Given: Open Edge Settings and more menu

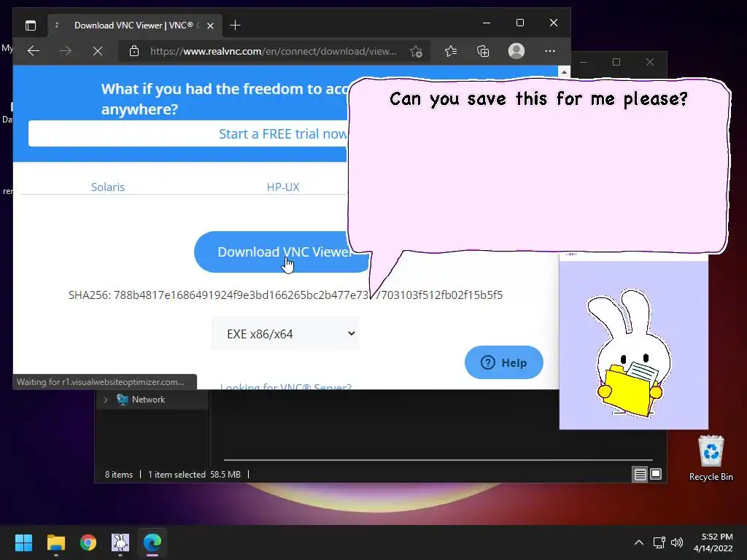Looking at the screenshot, I should pos(550,51).
